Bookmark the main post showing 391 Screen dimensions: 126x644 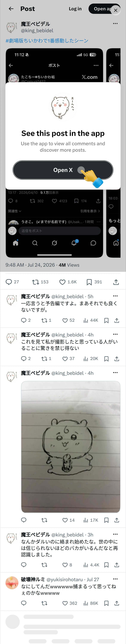coord(94,282)
